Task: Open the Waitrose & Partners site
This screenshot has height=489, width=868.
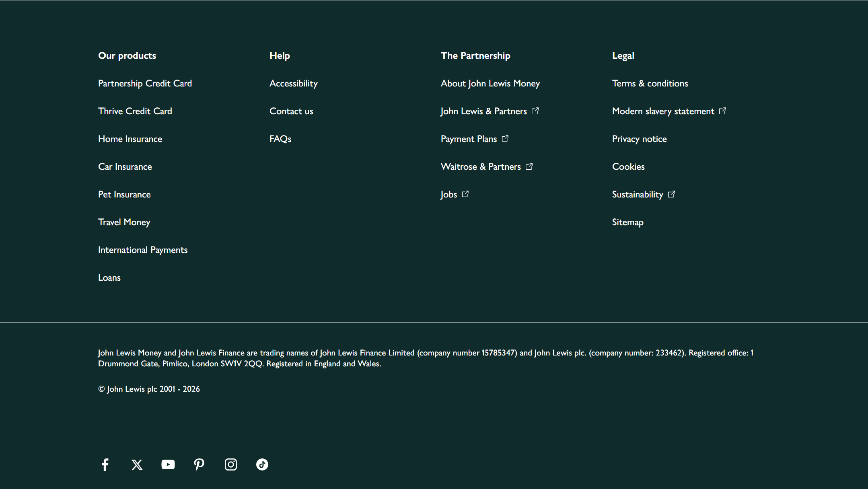Action: coord(481,166)
